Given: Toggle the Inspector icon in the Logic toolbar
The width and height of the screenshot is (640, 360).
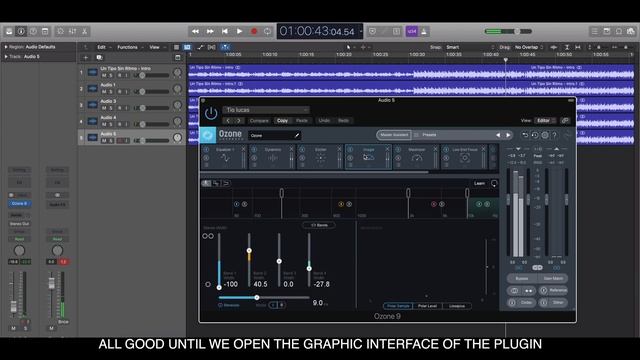Looking at the screenshot, I should pos(21,31).
